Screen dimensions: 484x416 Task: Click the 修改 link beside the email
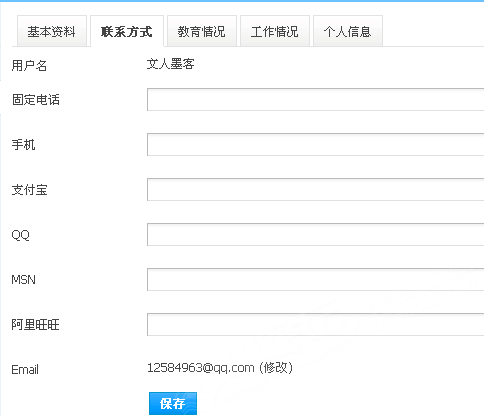click(x=276, y=368)
